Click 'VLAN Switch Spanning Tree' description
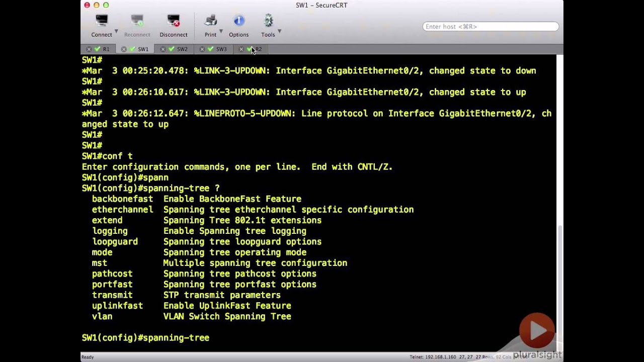Viewport: 644px width, 362px height. click(x=227, y=316)
